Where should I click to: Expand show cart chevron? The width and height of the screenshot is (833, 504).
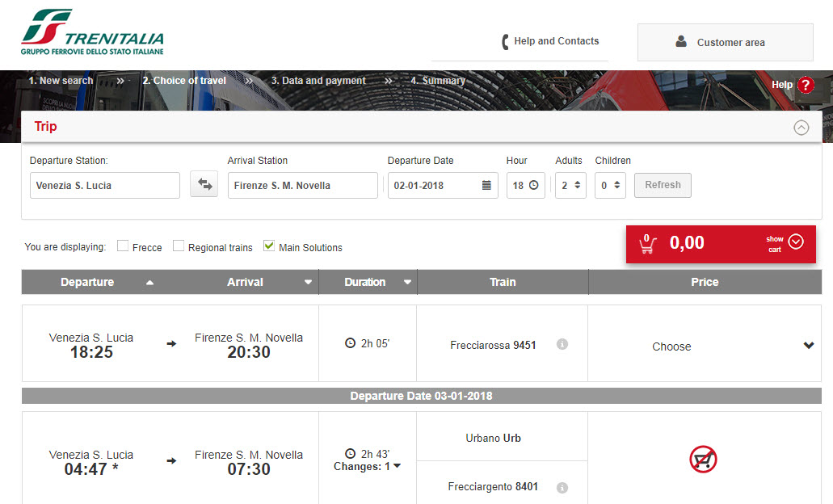click(796, 241)
